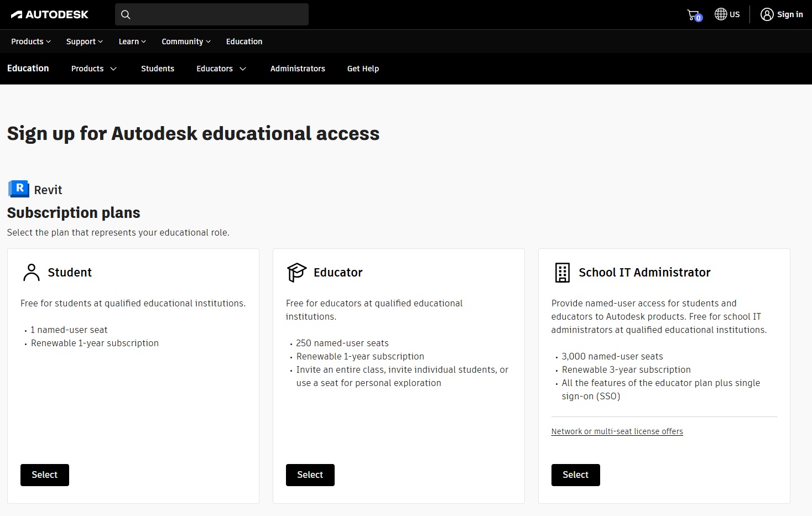This screenshot has width=812, height=516.
Task: Click the 'Renewable 3-year subscription' text
Action: pos(626,370)
